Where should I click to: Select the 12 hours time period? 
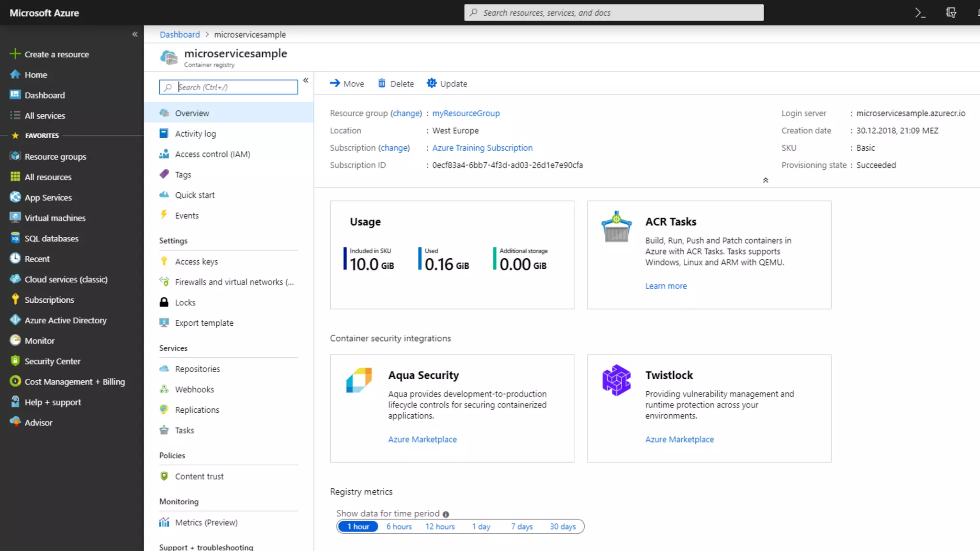pyautogui.click(x=440, y=527)
